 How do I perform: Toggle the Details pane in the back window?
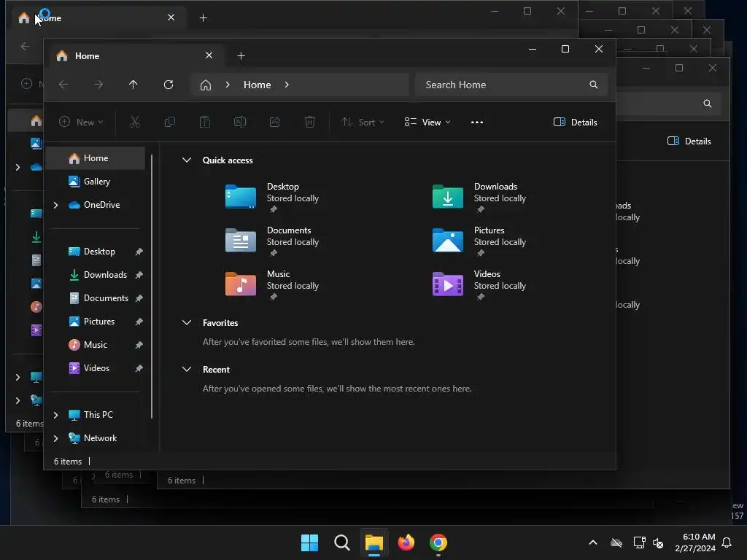pos(689,141)
